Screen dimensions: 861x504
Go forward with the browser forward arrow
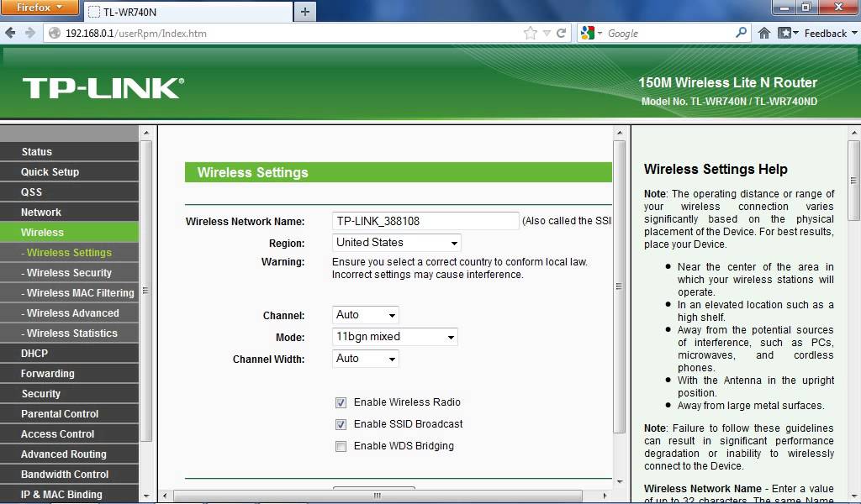pyautogui.click(x=30, y=33)
